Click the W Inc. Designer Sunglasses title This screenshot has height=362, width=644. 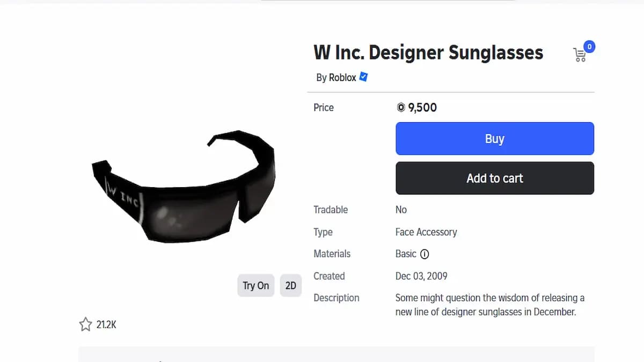point(428,52)
